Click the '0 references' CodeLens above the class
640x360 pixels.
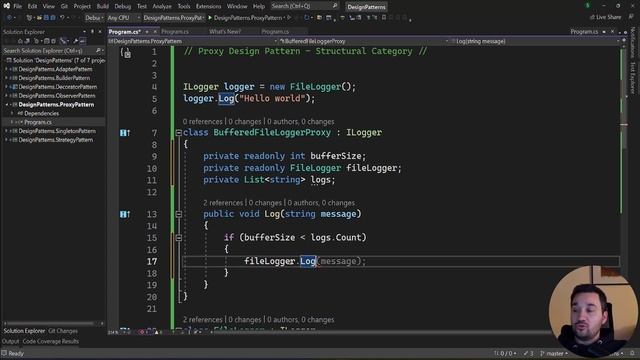(x=202, y=122)
